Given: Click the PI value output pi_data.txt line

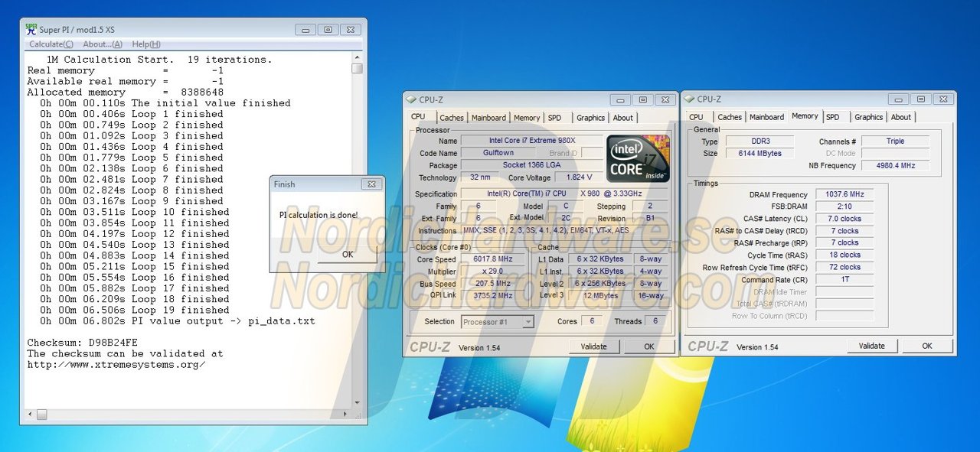Looking at the screenshot, I should point(178,321).
